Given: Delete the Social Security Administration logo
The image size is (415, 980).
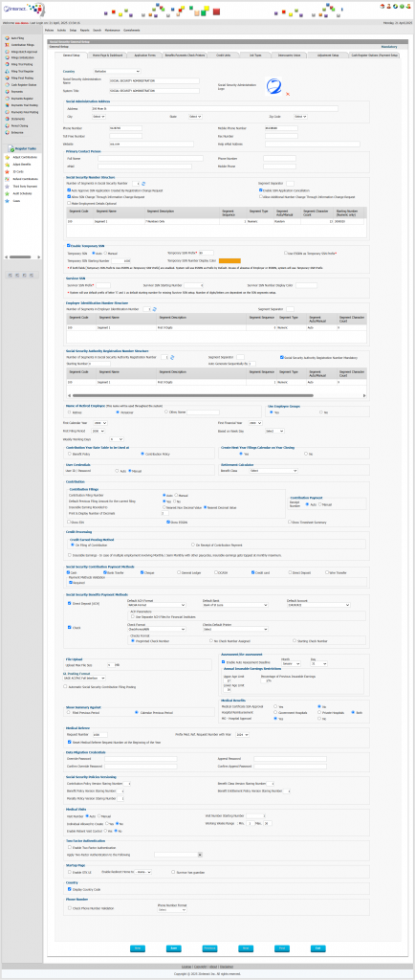Looking at the screenshot, I should coord(287,94).
